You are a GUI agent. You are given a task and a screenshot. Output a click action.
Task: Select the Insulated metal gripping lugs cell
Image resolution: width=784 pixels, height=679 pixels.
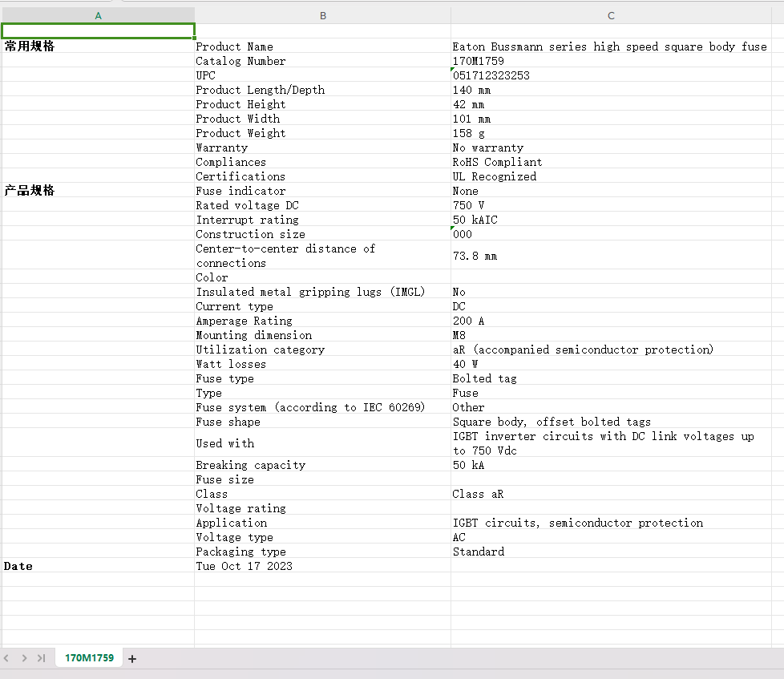coord(322,292)
